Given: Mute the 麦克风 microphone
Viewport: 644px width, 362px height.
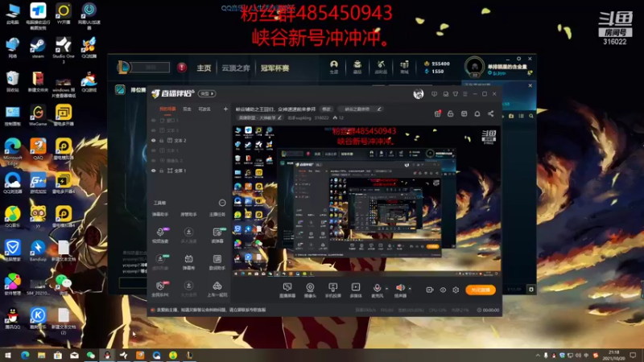Looking at the screenshot, I should click(377, 290).
